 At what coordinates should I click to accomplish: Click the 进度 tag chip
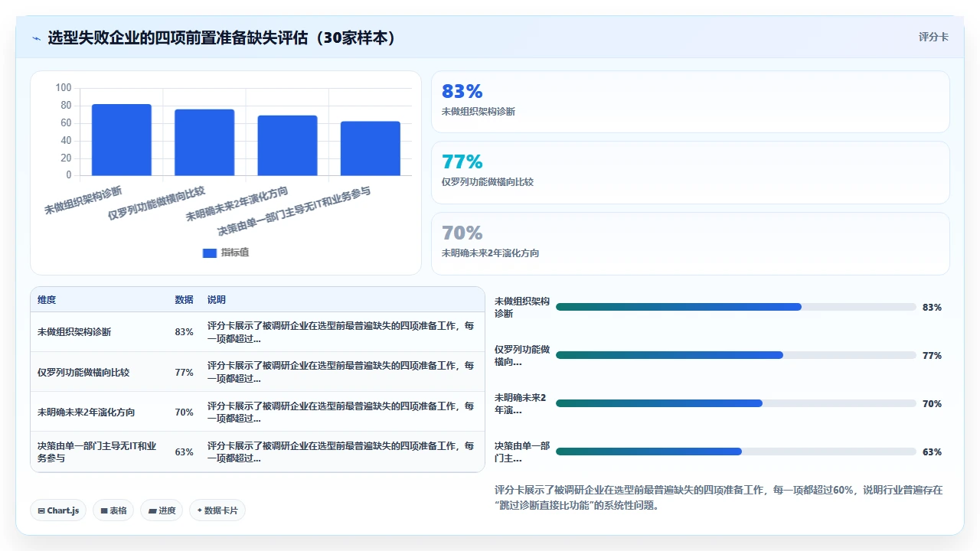(x=162, y=510)
